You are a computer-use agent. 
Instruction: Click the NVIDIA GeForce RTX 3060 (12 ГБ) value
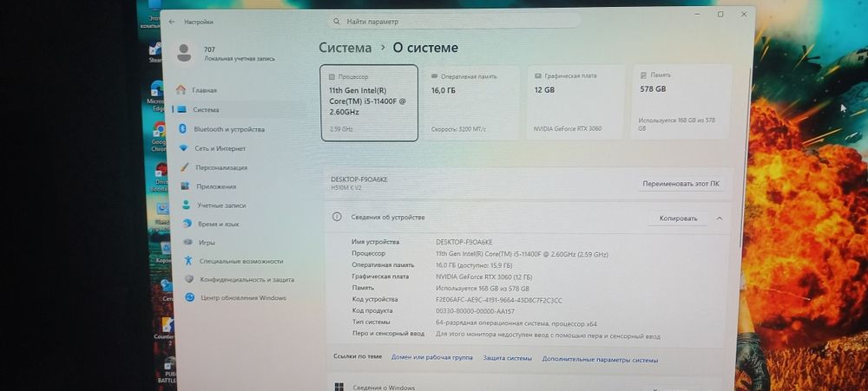483,277
